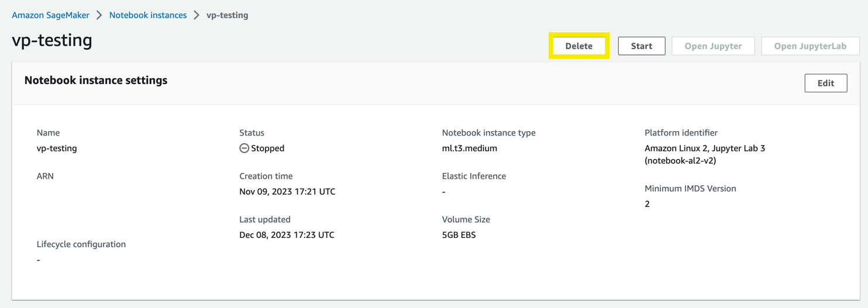This screenshot has width=868, height=308.
Task: Click the Creation time value Nov 09, 2023
Action: pyautogui.click(x=287, y=192)
